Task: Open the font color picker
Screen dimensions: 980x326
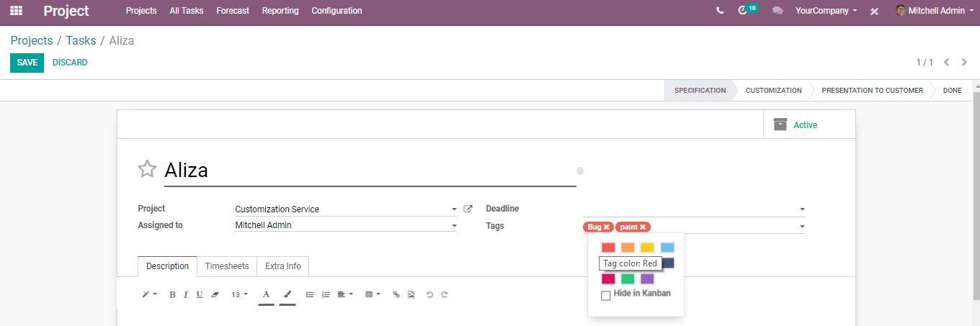Action: tap(266, 294)
